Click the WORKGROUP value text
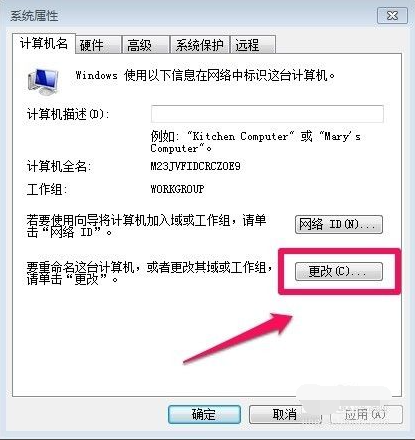 click(177, 189)
